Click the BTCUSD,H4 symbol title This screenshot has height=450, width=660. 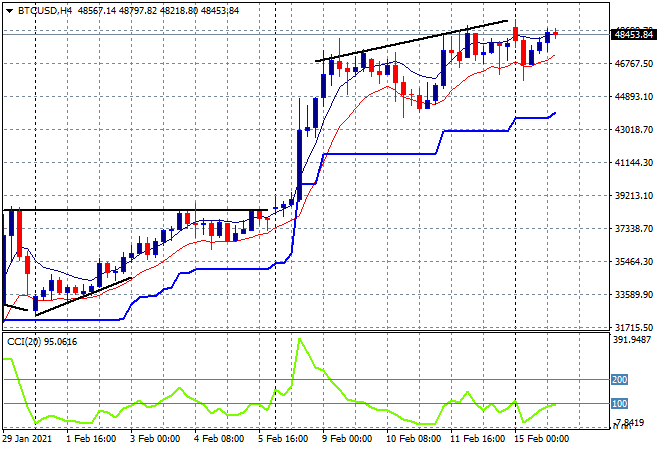[45, 11]
